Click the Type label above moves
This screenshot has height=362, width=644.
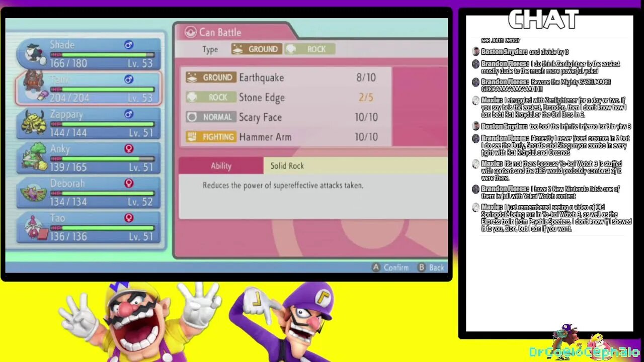coord(210,49)
